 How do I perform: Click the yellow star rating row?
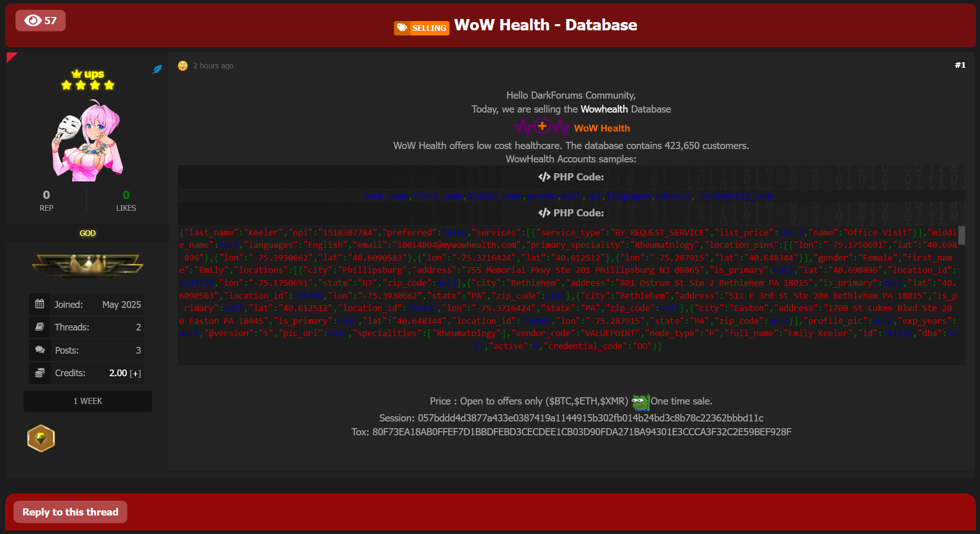pyautogui.click(x=88, y=85)
